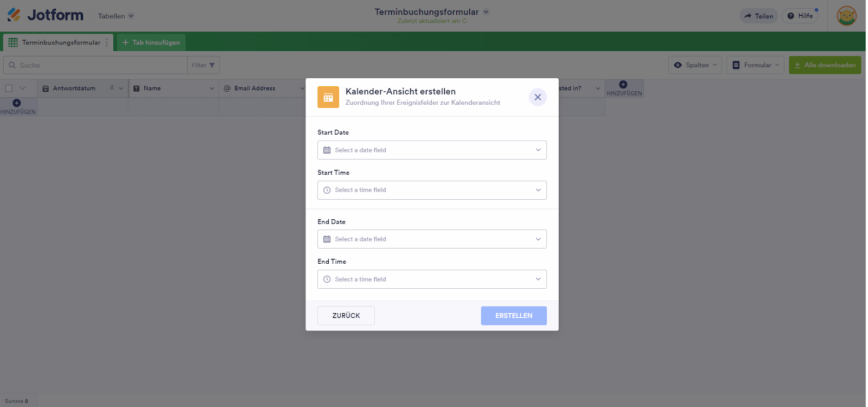Click the Tab hinzufügen tab
The image size is (868, 407).
coord(151,42)
